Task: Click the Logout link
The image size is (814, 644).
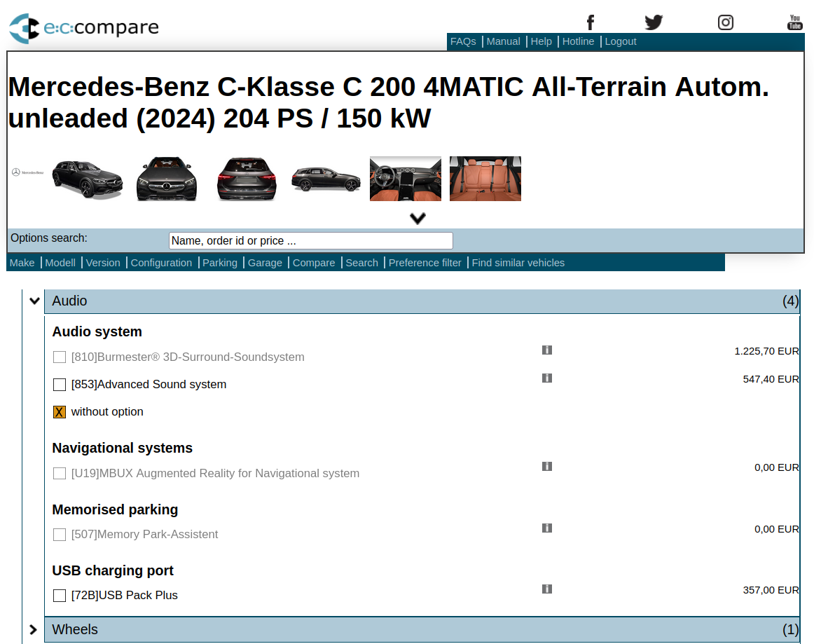Action: point(621,41)
